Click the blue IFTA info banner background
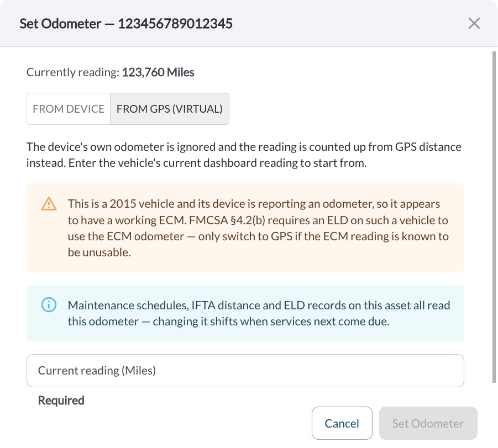Screen dimensions: 498x448 245,313
